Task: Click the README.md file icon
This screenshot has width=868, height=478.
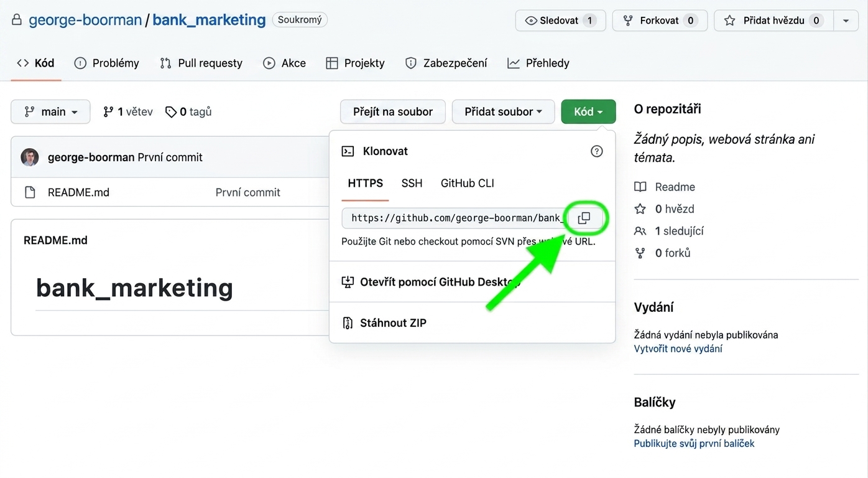Action: coord(30,192)
